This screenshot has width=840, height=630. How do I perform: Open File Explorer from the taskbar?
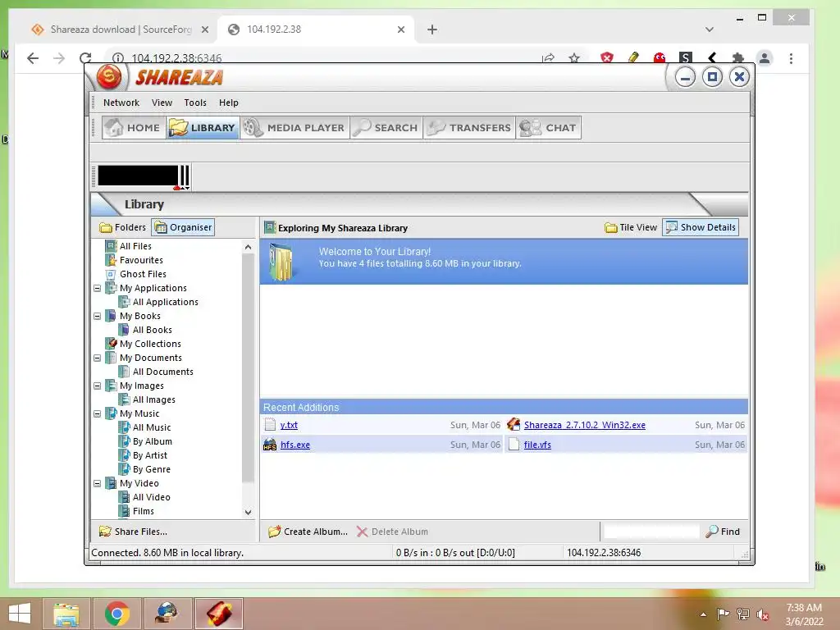[x=66, y=614]
